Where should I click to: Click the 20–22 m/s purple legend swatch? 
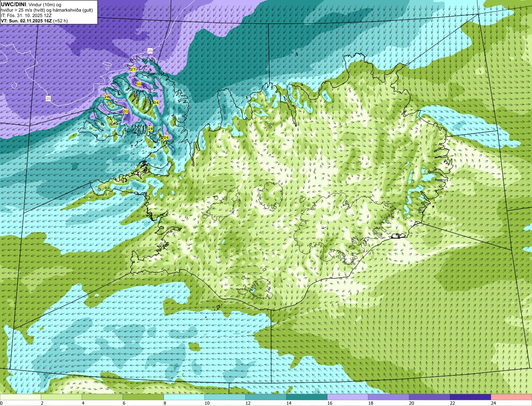[430, 397]
